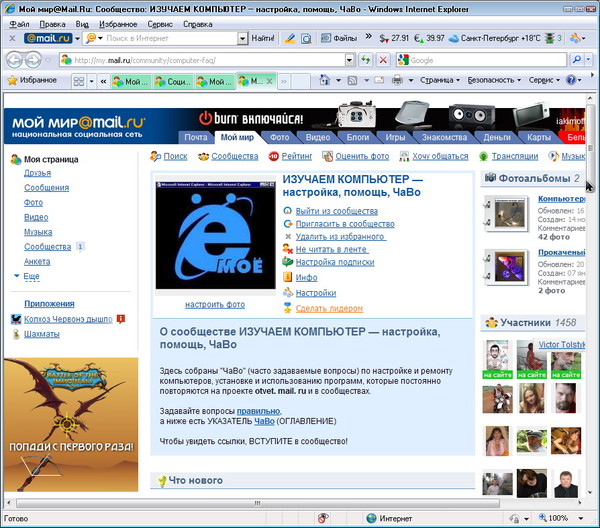Open the Файл menu
The image size is (600, 528).
tap(19, 24)
